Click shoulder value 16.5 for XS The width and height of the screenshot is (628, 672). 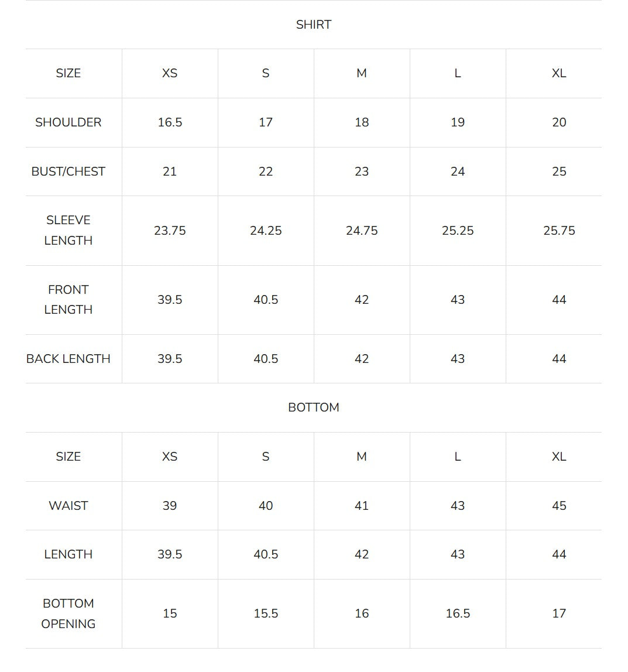pos(170,122)
